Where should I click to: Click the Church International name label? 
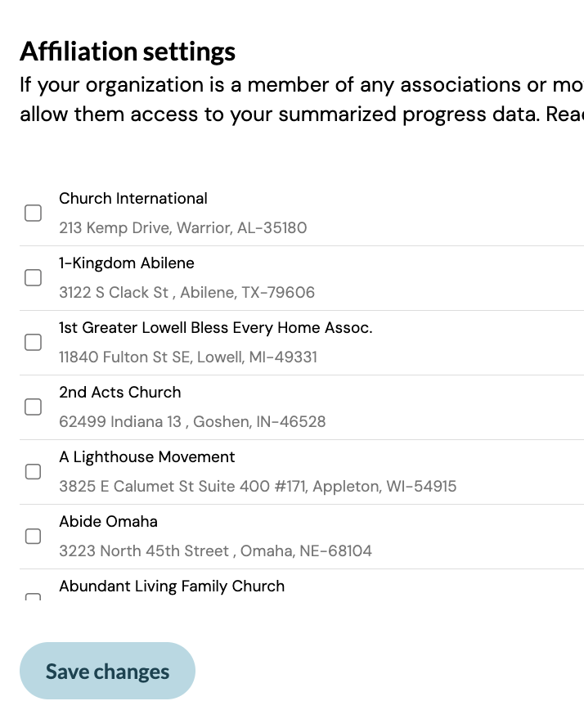tap(133, 199)
